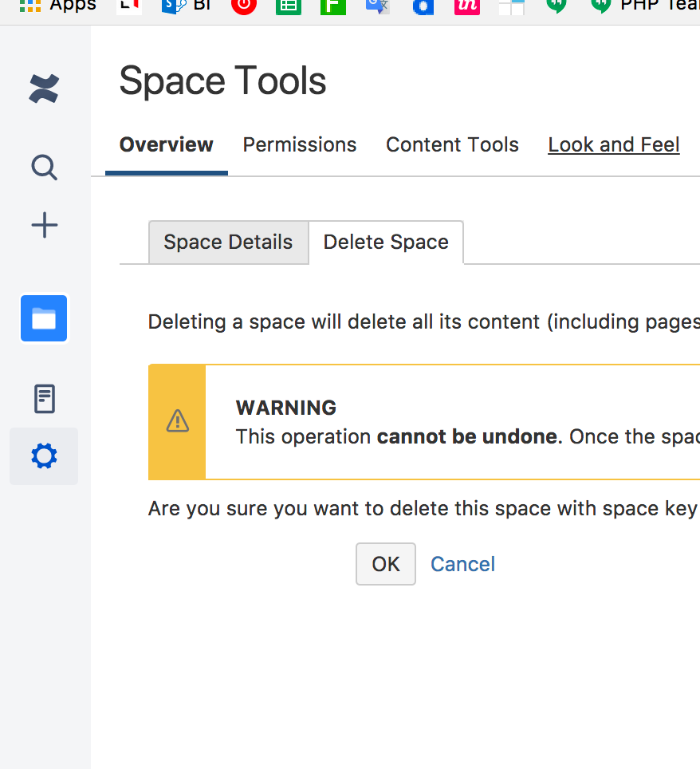Open the space settings gear icon
This screenshot has height=769, width=700.
44,456
